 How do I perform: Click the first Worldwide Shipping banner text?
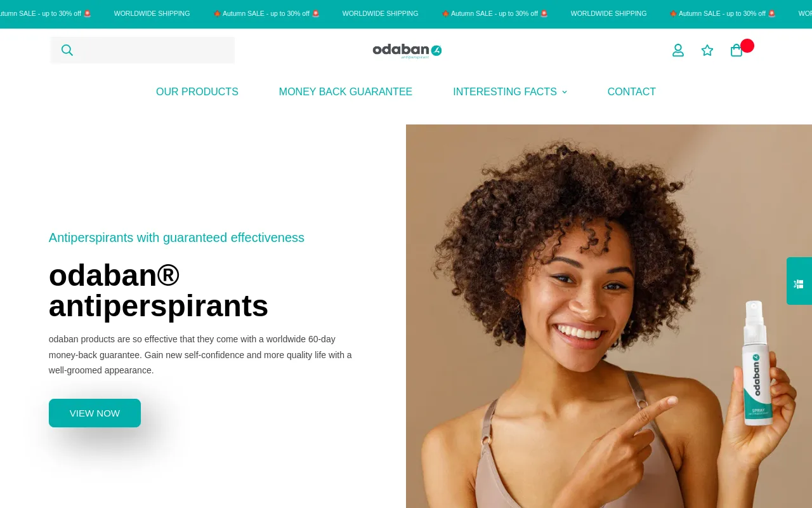[x=152, y=13]
